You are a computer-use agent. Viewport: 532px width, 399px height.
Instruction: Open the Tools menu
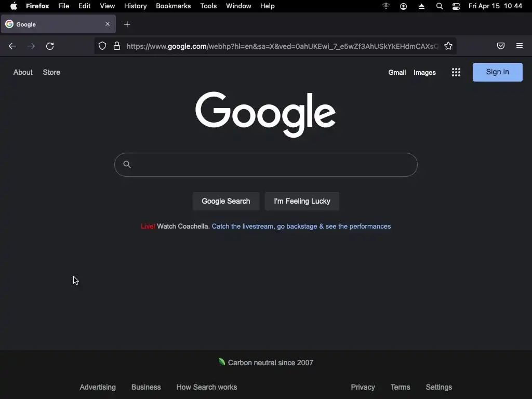[x=208, y=6]
